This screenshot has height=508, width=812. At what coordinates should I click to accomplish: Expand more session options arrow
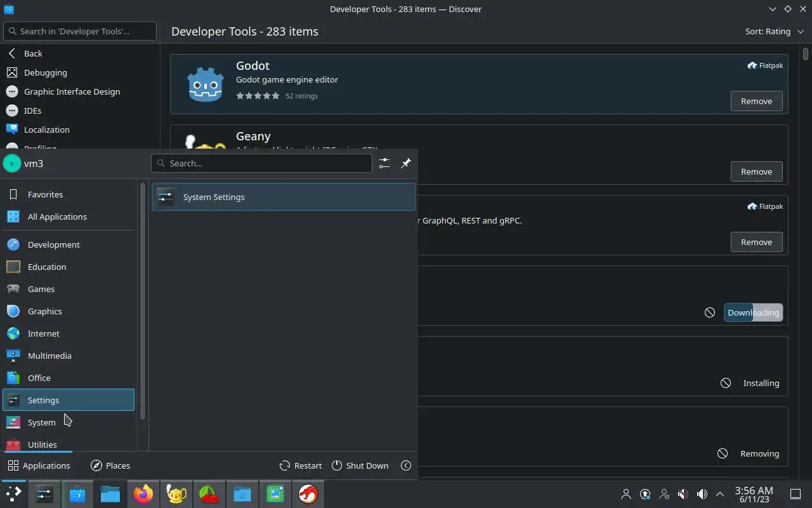(406, 465)
